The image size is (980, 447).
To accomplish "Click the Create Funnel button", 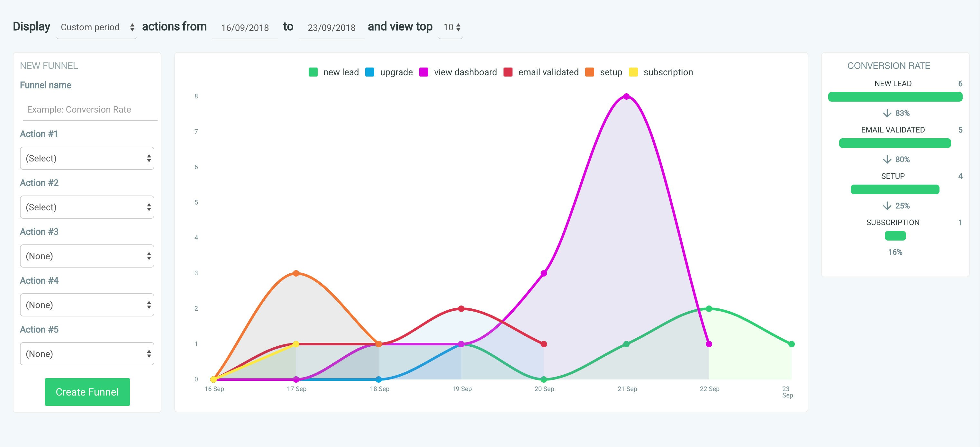I will [87, 392].
